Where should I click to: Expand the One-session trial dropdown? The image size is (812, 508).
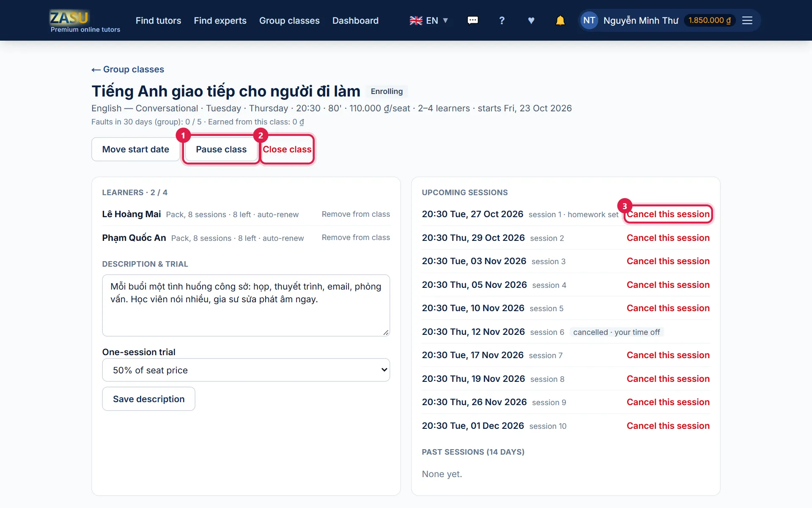point(246,370)
